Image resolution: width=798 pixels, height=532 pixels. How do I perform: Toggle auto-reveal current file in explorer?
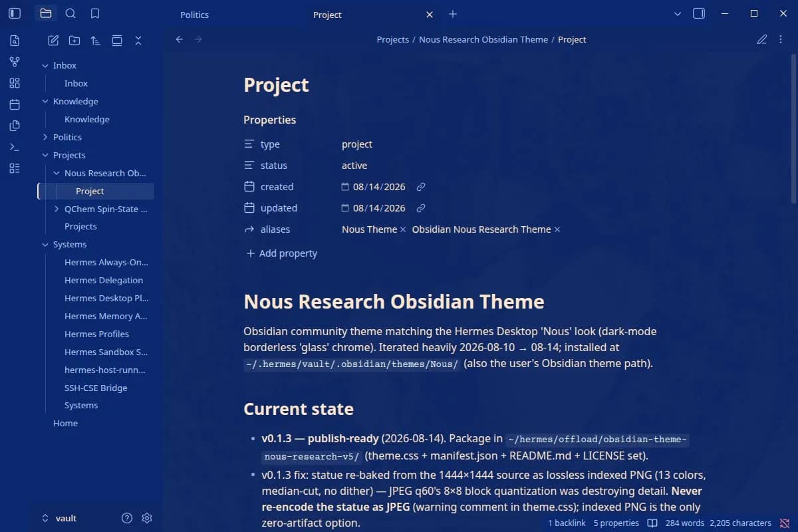(x=117, y=41)
